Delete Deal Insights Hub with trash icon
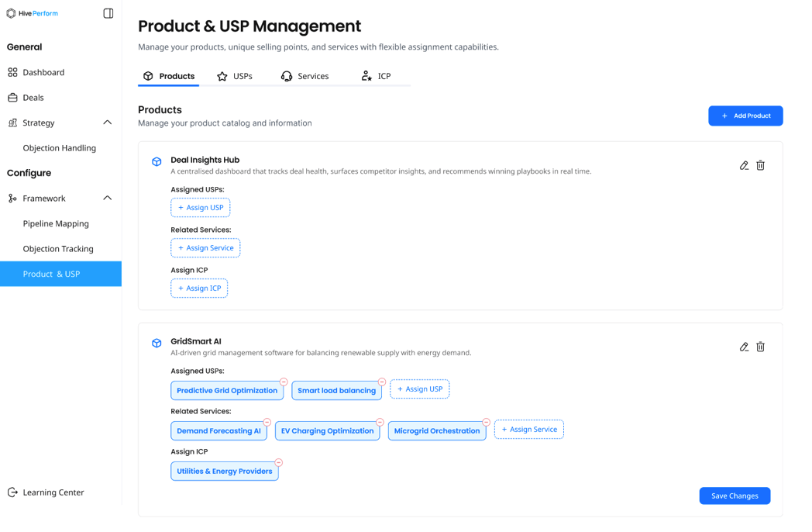The width and height of the screenshot is (812, 532). point(760,165)
